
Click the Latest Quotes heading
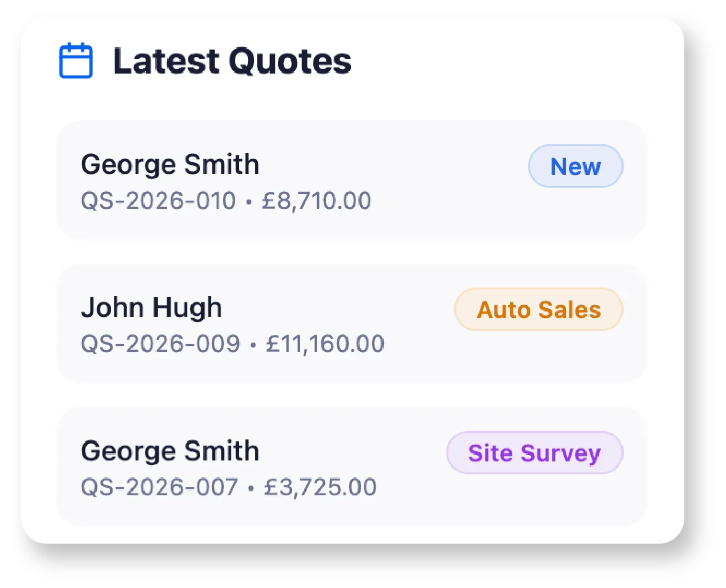(x=232, y=61)
